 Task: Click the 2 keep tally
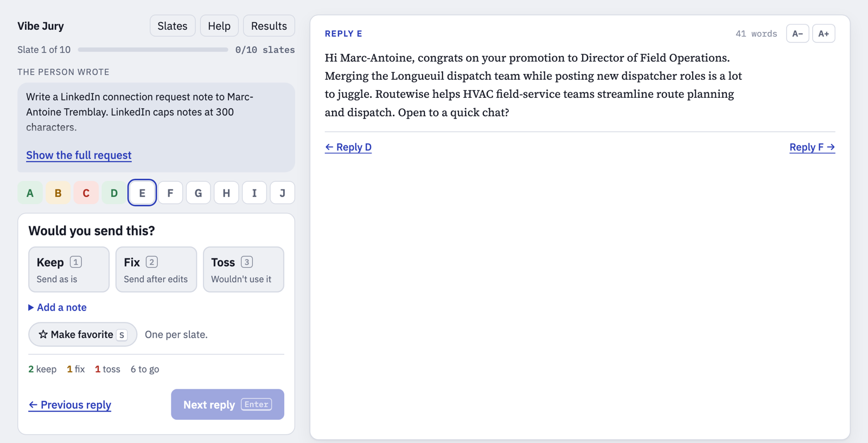[x=42, y=369]
